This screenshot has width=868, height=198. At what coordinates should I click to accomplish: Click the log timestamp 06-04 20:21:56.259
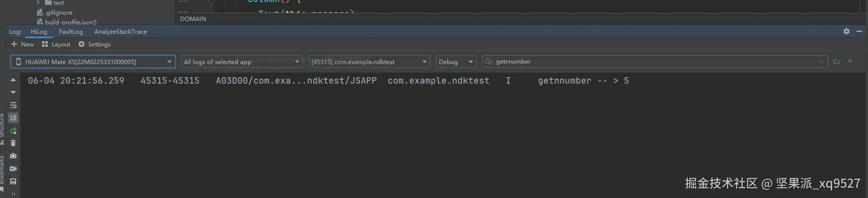(76, 81)
